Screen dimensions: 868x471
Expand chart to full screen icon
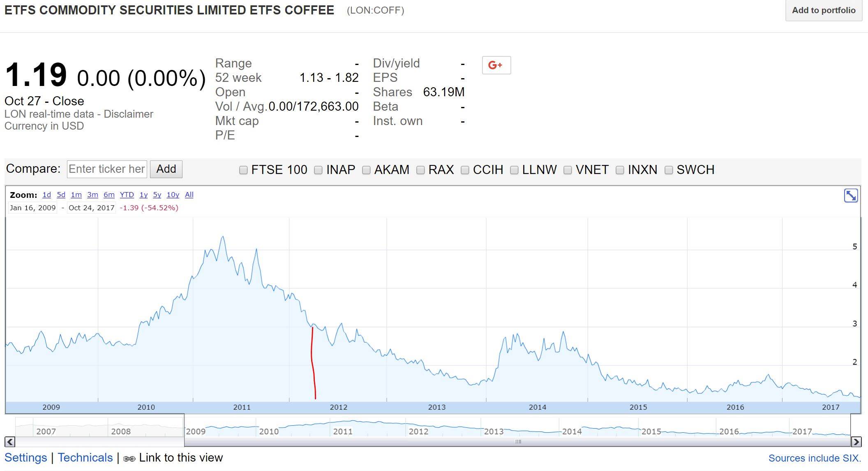850,195
